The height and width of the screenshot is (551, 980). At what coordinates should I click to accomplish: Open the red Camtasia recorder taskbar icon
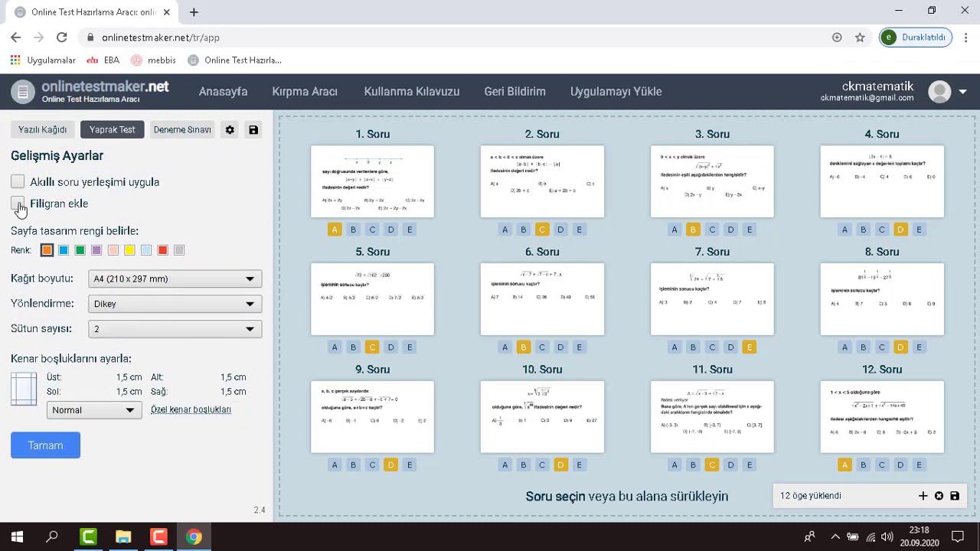[158, 536]
